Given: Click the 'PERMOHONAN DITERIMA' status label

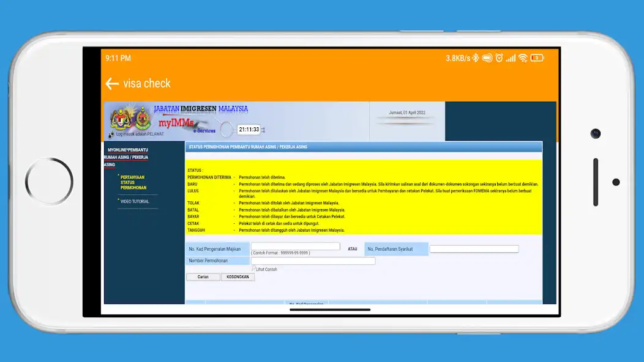Looking at the screenshot, I should (x=209, y=178).
